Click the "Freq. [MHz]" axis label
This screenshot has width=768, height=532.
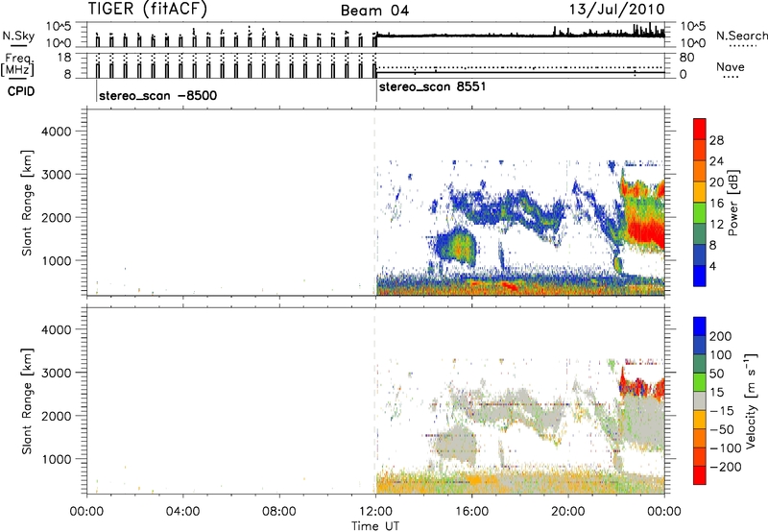click(17, 64)
